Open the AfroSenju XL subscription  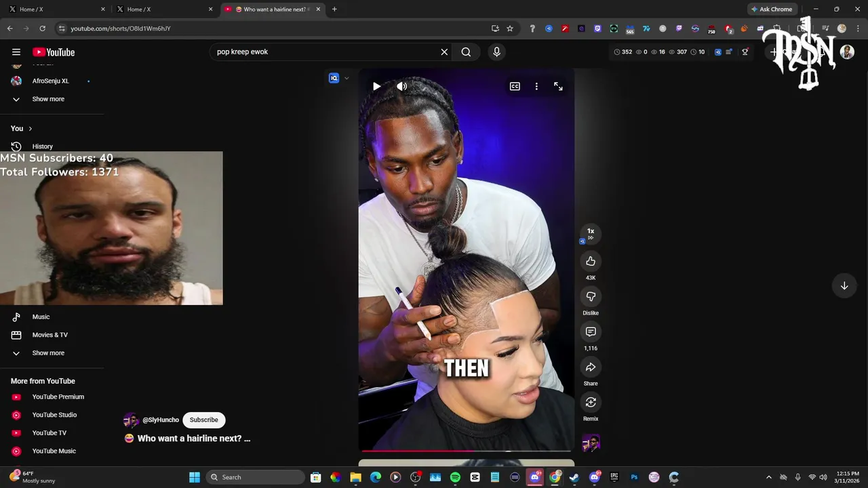point(51,81)
